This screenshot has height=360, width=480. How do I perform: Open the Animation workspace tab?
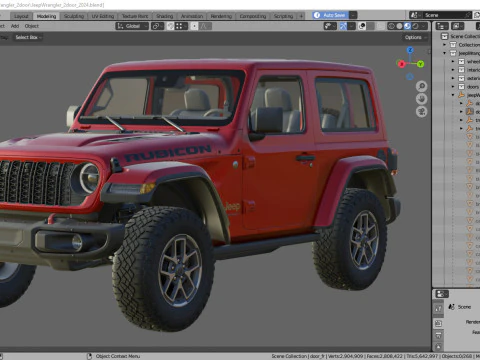(x=192, y=16)
